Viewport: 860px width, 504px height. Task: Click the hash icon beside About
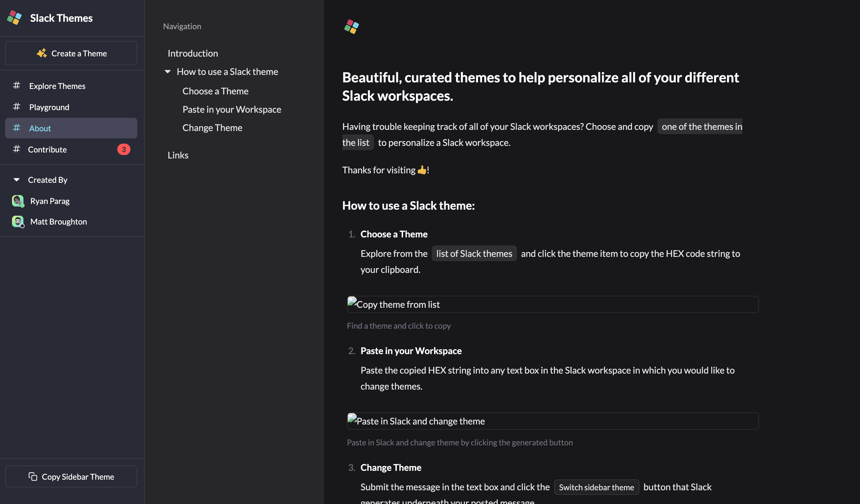tap(16, 128)
